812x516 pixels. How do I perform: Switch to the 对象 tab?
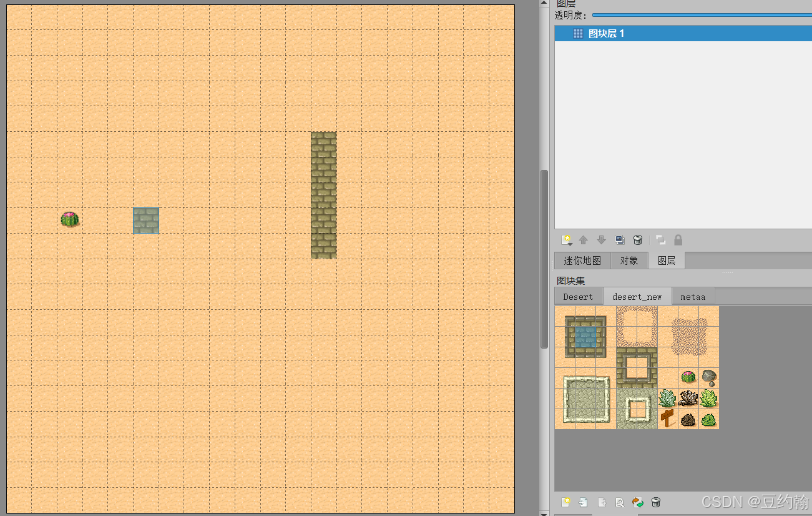click(629, 260)
